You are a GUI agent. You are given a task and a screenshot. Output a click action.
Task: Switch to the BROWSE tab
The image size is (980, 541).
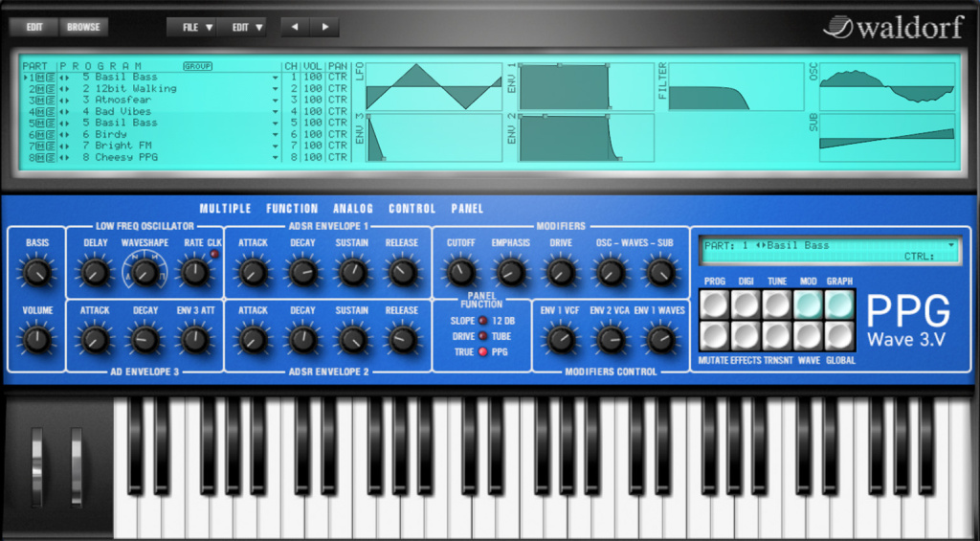[x=84, y=27]
